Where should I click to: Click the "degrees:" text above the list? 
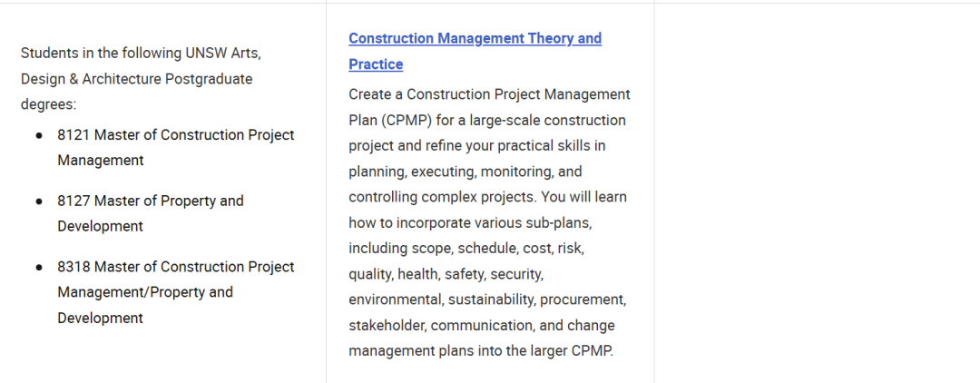click(49, 104)
